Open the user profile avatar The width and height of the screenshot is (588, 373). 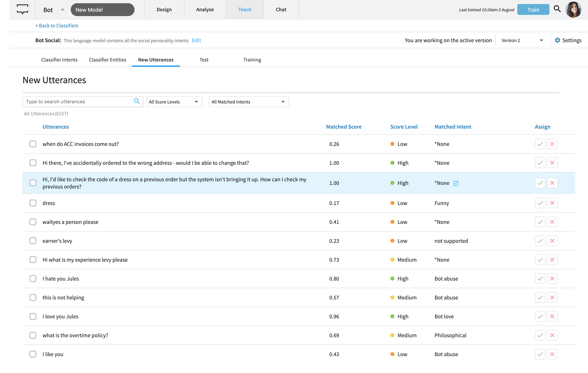pos(573,10)
